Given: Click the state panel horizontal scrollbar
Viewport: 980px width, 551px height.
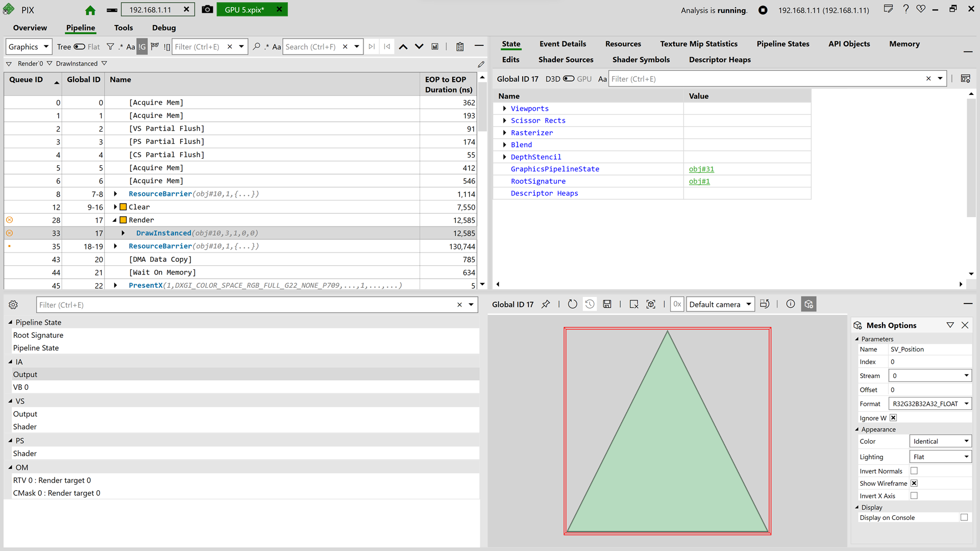Looking at the screenshot, I should point(729,284).
